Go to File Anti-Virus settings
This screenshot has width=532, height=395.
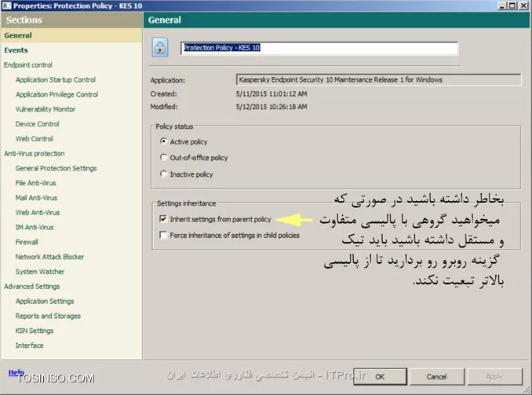35,183
